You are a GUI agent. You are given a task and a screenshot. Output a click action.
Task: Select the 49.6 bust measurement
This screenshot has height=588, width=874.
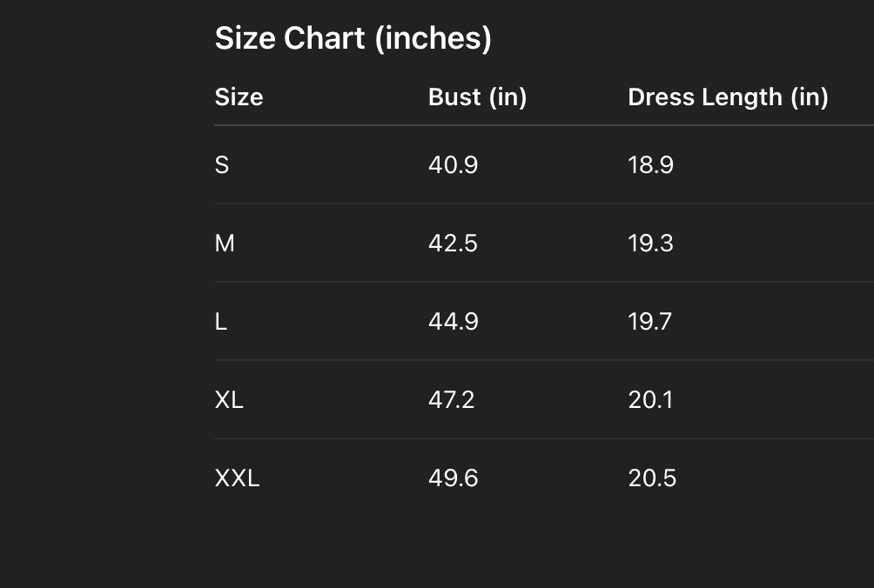pyautogui.click(x=453, y=478)
